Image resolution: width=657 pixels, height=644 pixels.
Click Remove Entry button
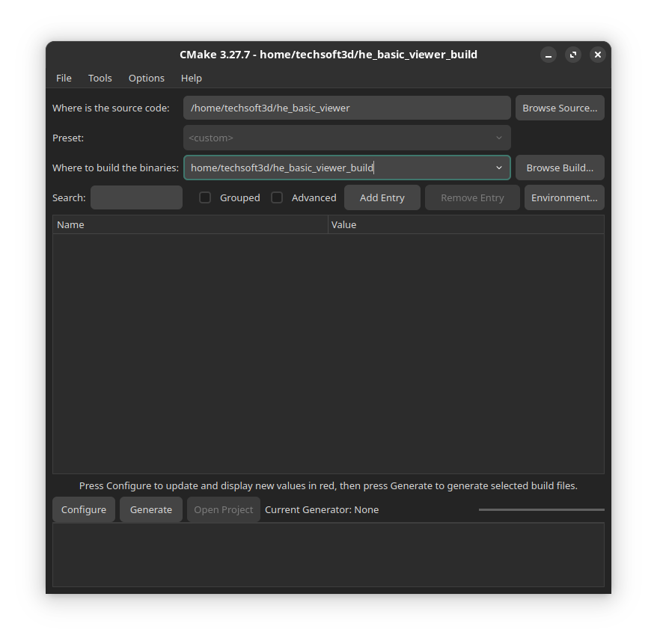(472, 197)
